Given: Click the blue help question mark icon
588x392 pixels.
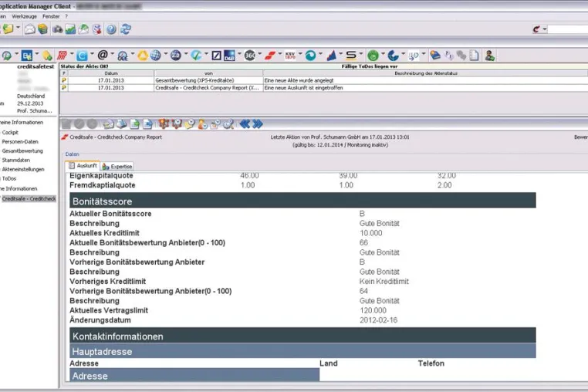Looking at the screenshot, I should click(x=111, y=29).
